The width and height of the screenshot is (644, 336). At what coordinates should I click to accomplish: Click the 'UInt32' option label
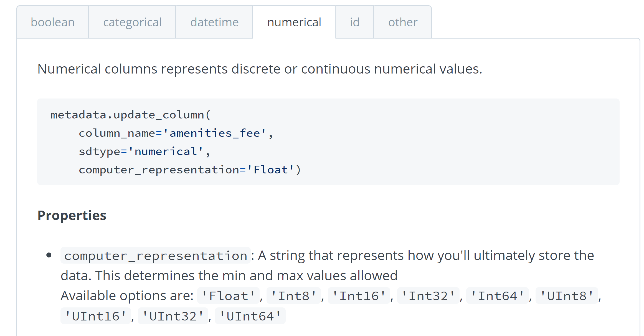(x=173, y=315)
